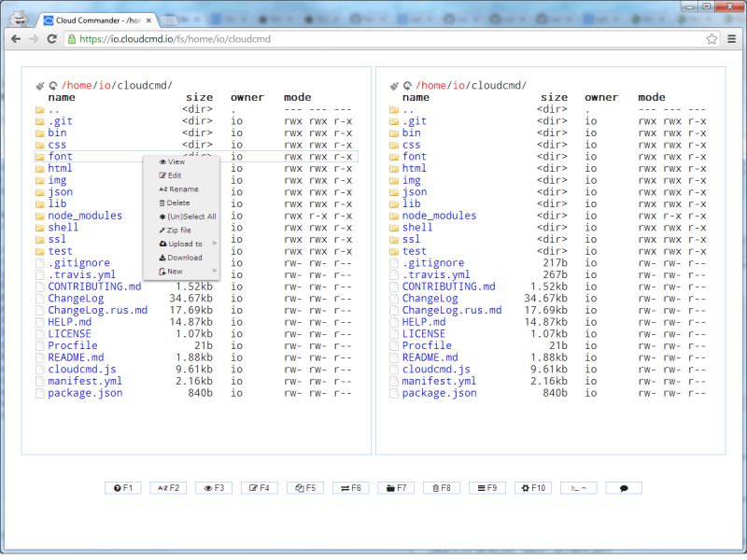Click io link in right panel path
The width and height of the screenshot is (747, 560).
tap(459, 86)
